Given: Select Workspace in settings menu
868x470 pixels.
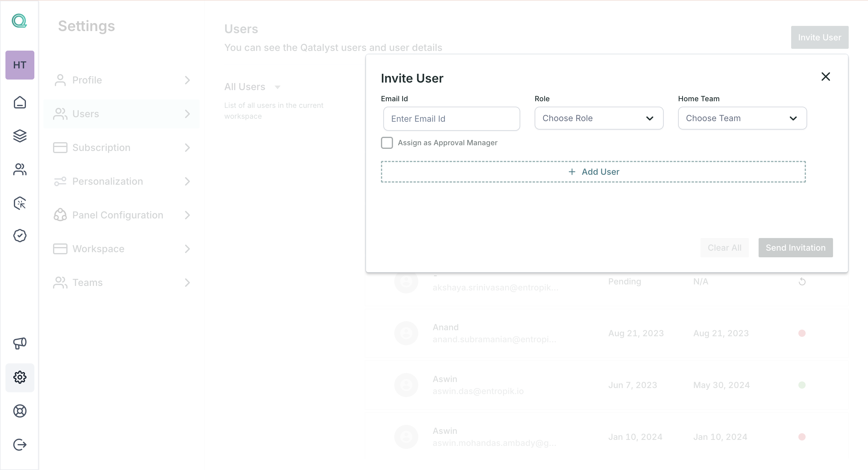Looking at the screenshot, I should click(x=122, y=249).
